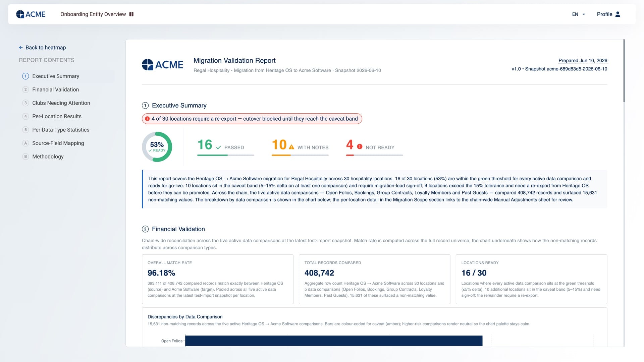Click the 10 WITH NOTES progress bar

(x=300, y=155)
